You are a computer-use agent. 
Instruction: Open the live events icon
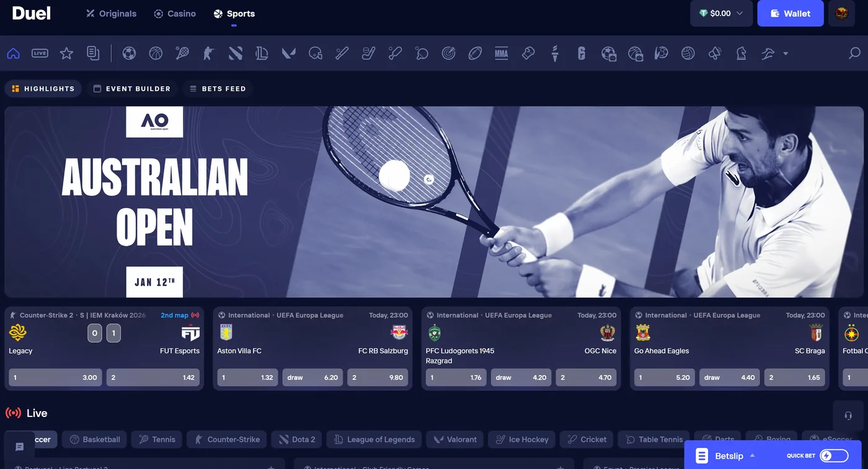pyautogui.click(x=40, y=53)
